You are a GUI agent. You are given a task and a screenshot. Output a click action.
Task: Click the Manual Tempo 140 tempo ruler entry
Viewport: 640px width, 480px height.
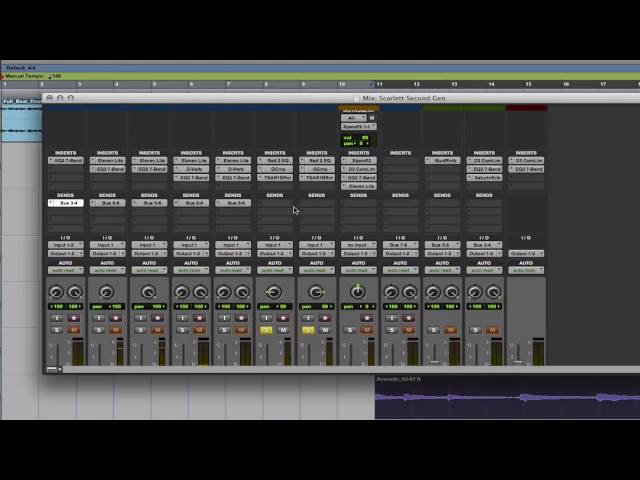point(33,76)
